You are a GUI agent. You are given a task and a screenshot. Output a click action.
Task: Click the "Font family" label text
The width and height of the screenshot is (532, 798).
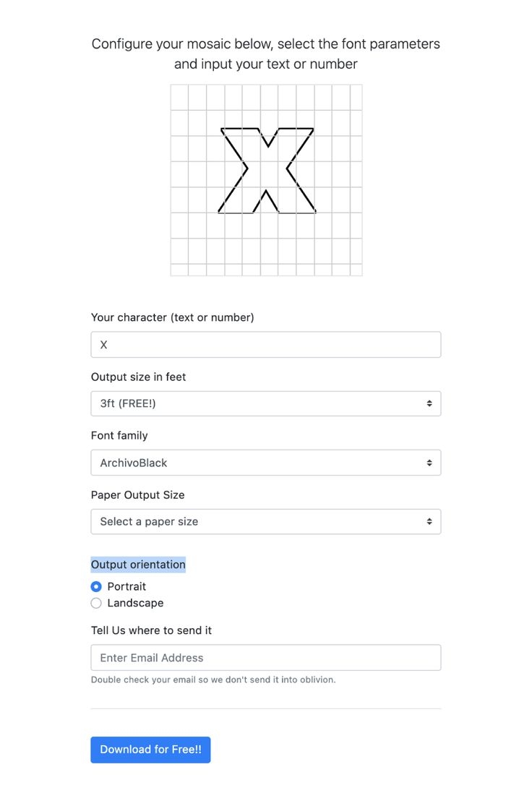click(119, 435)
